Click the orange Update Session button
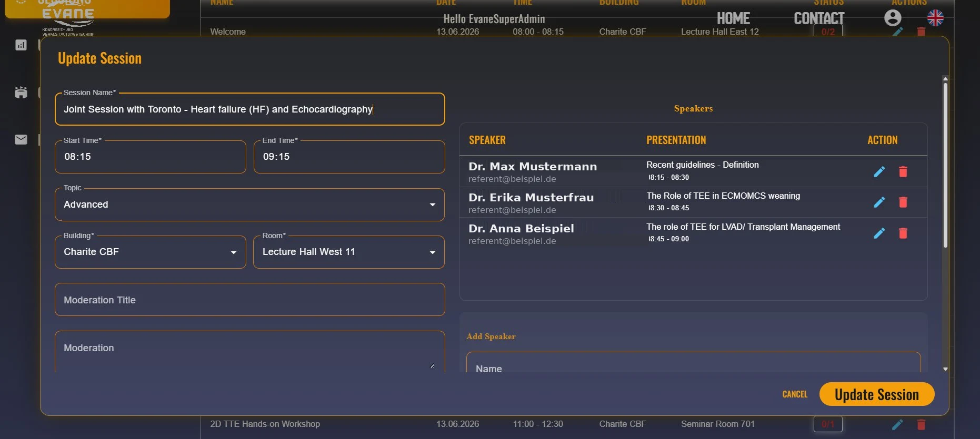980x439 pixels. pos(877,394)
